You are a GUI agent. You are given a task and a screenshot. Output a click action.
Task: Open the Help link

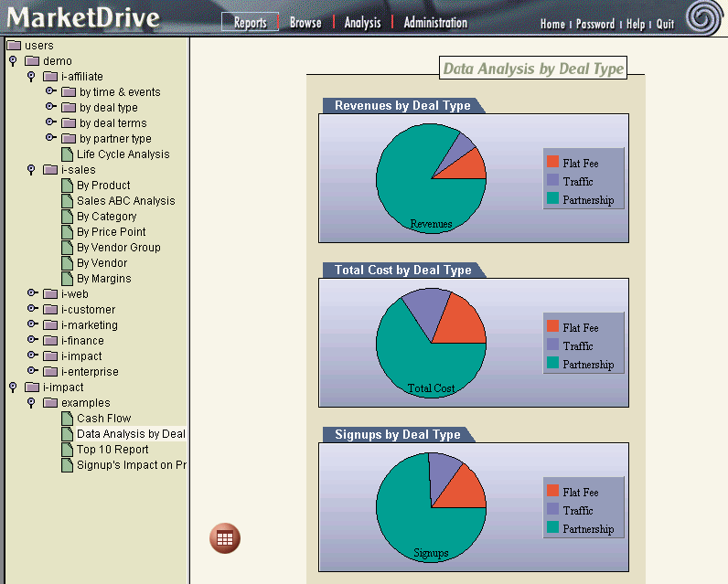pos(636,24)
